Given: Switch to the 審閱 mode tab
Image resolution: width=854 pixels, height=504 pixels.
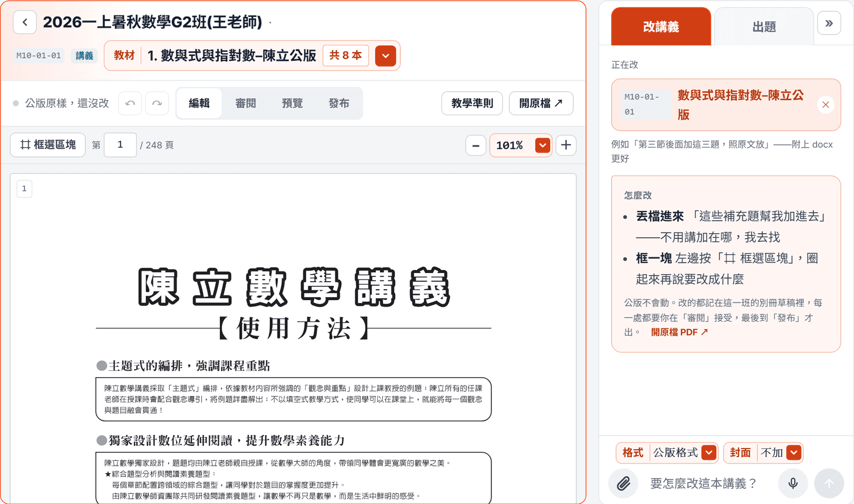Looking at the screenshot, I should (x=246, y=103).
